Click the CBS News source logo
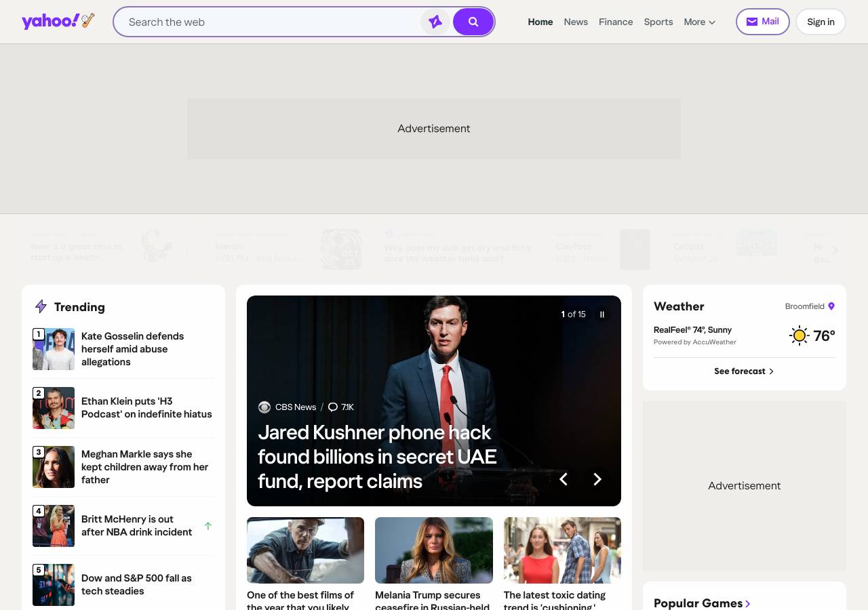Image resolution: width=868 pixels, height=610 pixels. [264, 407]
